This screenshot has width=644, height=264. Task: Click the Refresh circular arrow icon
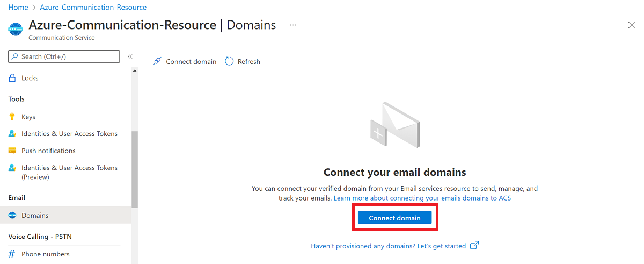[229, 61]
